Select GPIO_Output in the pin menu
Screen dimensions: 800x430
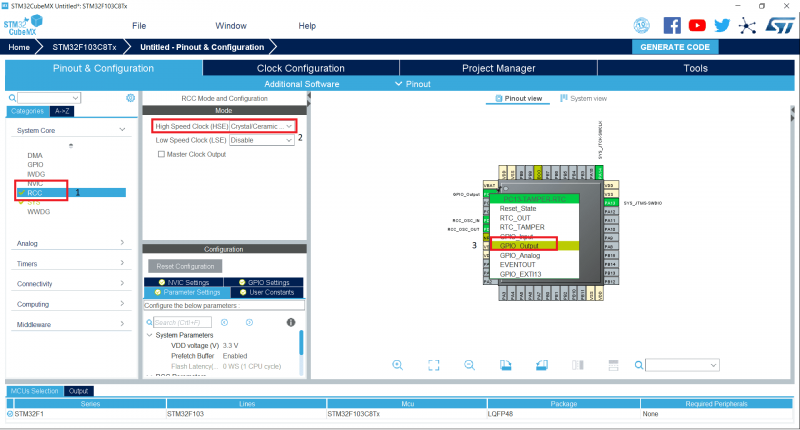(534, 246)
